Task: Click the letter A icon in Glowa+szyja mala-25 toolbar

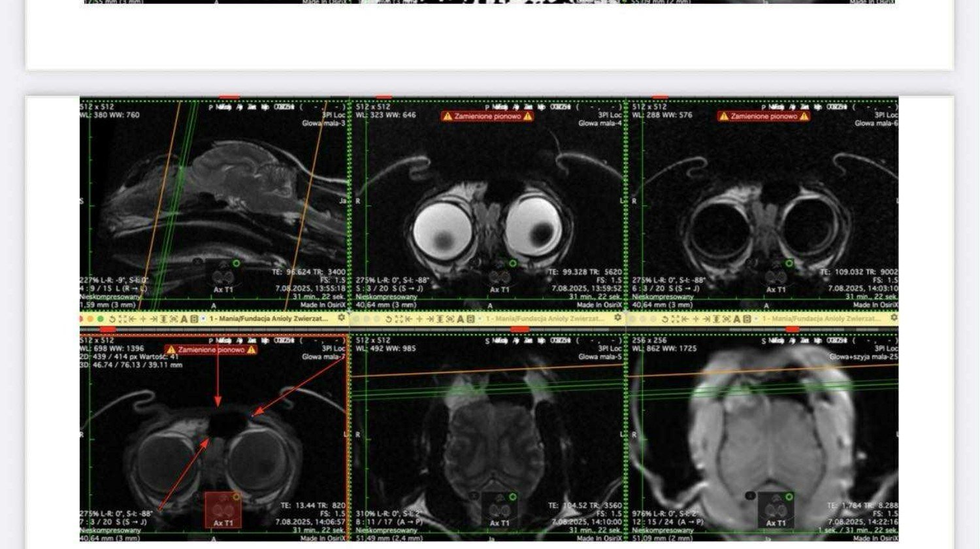Action: (737, 319)
